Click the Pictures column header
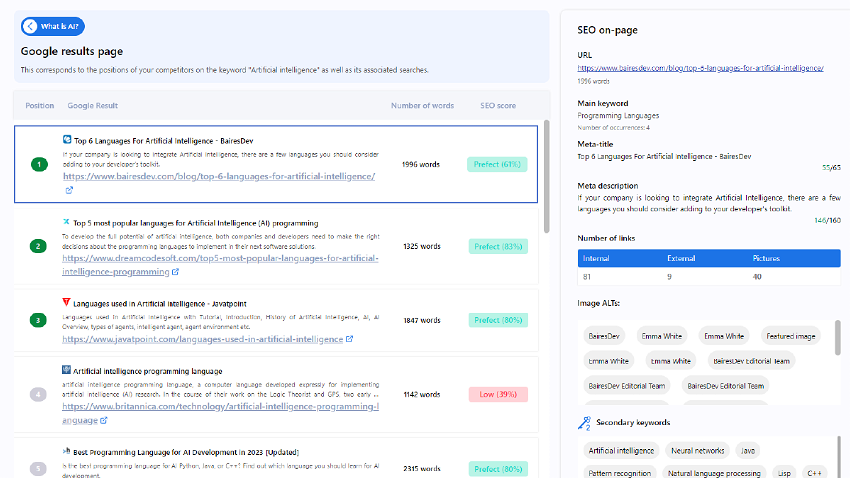This screenshot has width=850, height=478. tap(766, 259)
